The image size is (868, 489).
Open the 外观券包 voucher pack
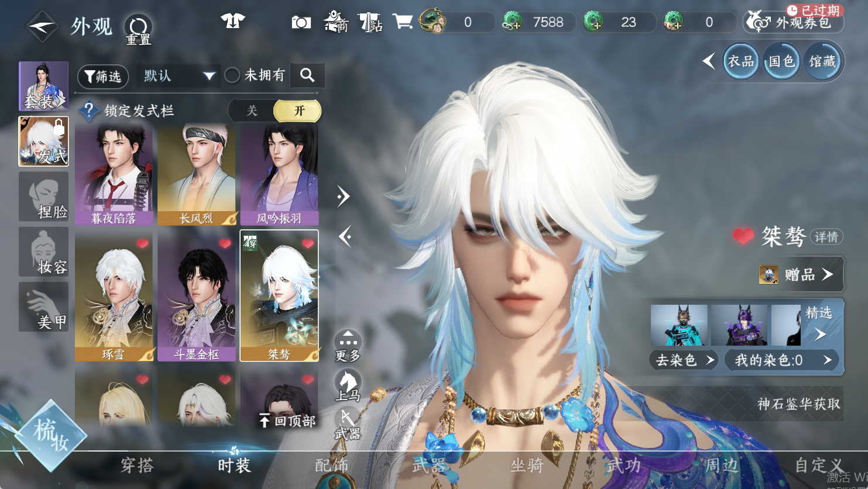(794, 22)
